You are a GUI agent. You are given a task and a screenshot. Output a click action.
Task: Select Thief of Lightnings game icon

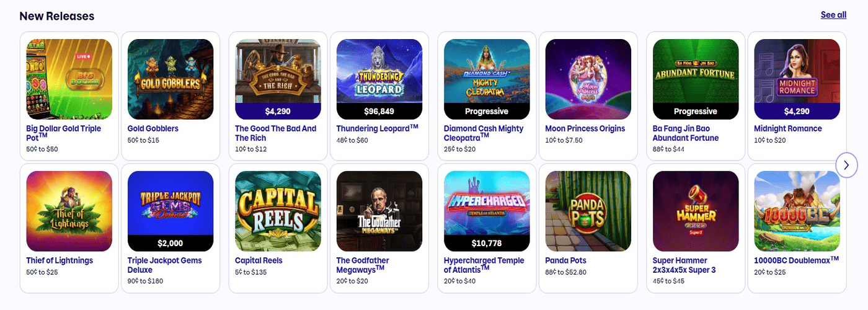coord(69,211)
